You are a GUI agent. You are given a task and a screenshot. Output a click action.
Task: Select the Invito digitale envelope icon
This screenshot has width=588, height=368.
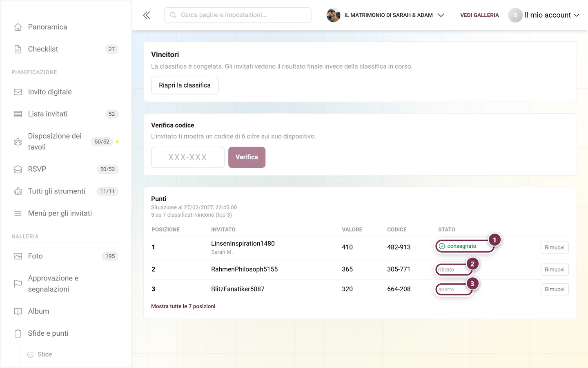(x=18, y=92)
